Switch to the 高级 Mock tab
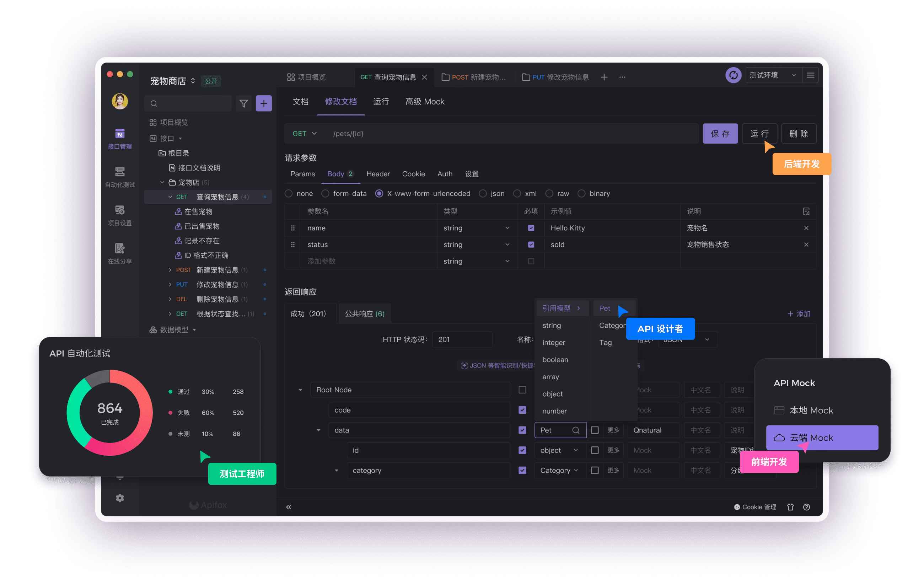 pos(424,102)
